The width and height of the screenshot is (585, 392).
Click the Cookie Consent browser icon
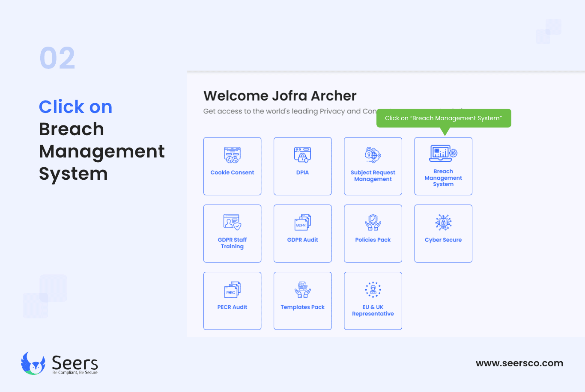(x=232, y=155)
